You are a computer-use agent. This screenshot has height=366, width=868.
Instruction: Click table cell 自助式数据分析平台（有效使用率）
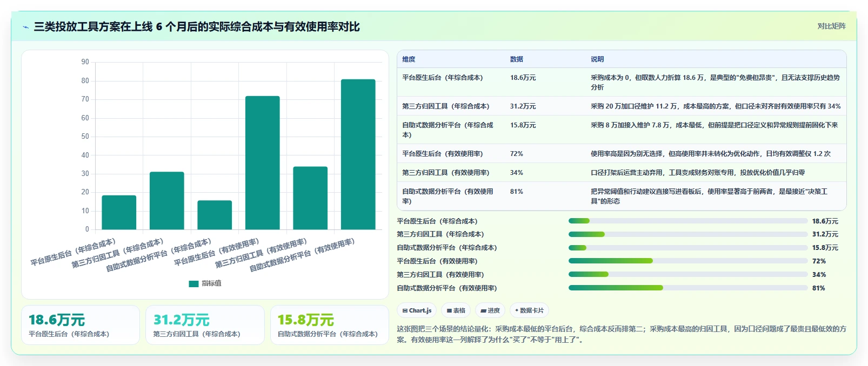(448, 196)
